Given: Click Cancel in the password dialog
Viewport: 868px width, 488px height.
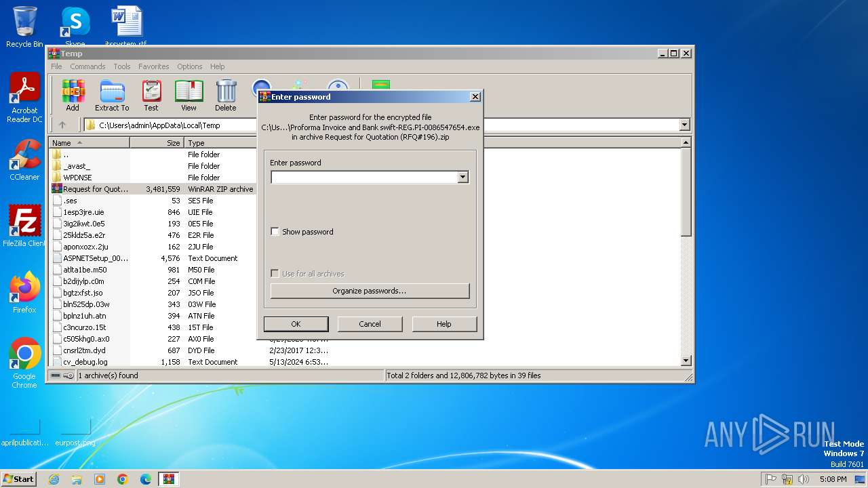Looking at the screenshot, I should [370, 324].
